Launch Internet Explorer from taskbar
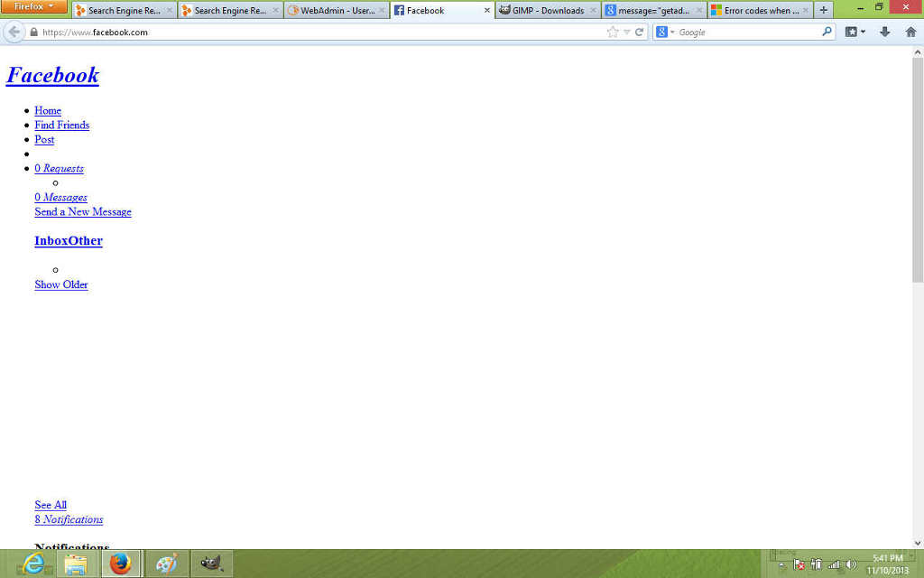 [33, 564]
